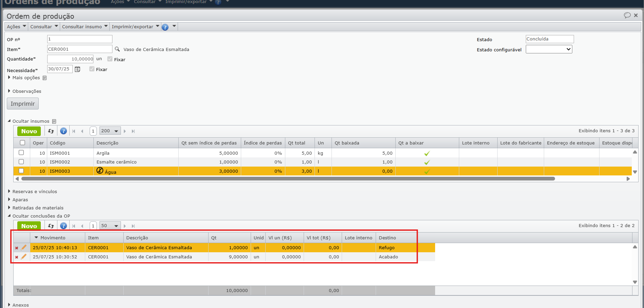Refresh the conclusões da OP grid

pos(51,226)
